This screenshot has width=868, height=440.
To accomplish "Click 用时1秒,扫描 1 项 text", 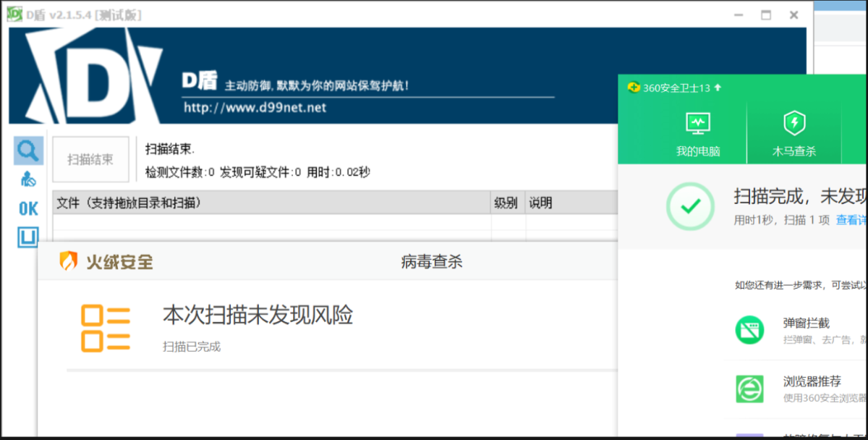I will click(x=781, y=220).
